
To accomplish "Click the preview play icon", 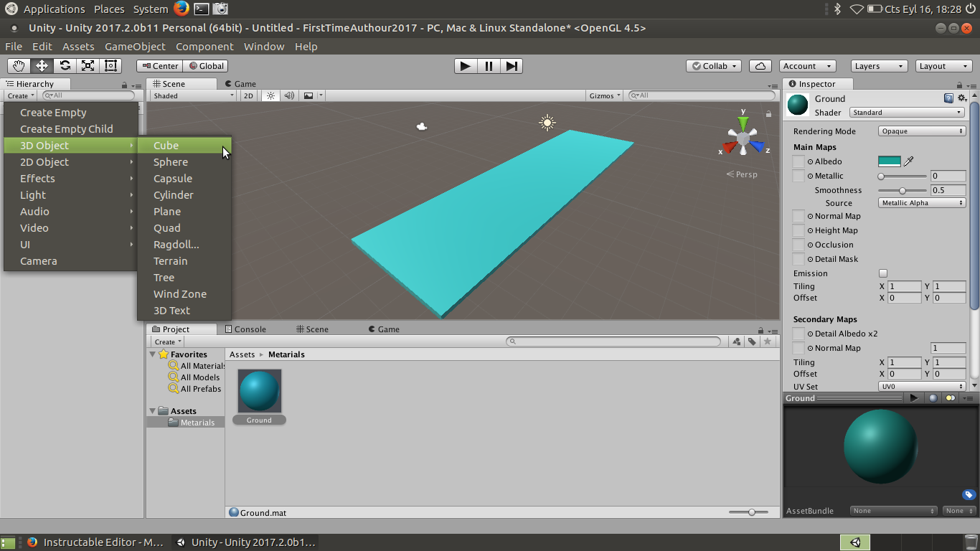I will click(x=914, y=398).
